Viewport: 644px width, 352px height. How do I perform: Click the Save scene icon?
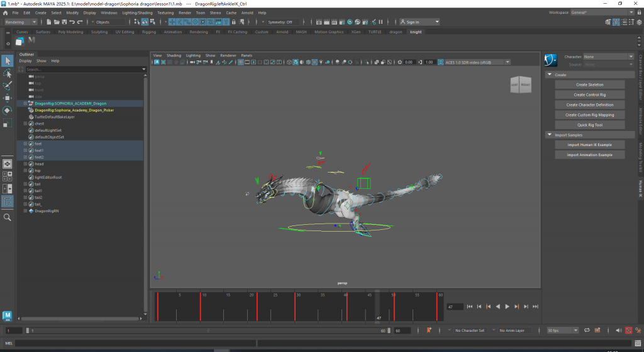click(x=63, y=22)
